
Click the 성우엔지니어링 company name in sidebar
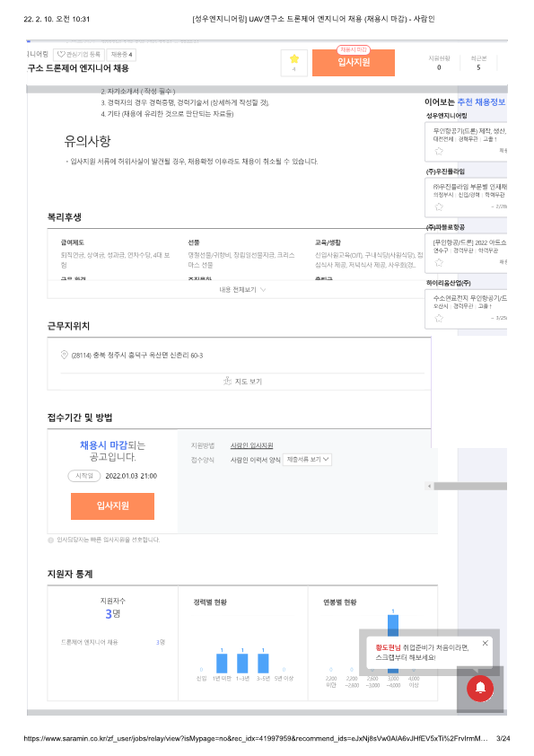coord(446,116)
